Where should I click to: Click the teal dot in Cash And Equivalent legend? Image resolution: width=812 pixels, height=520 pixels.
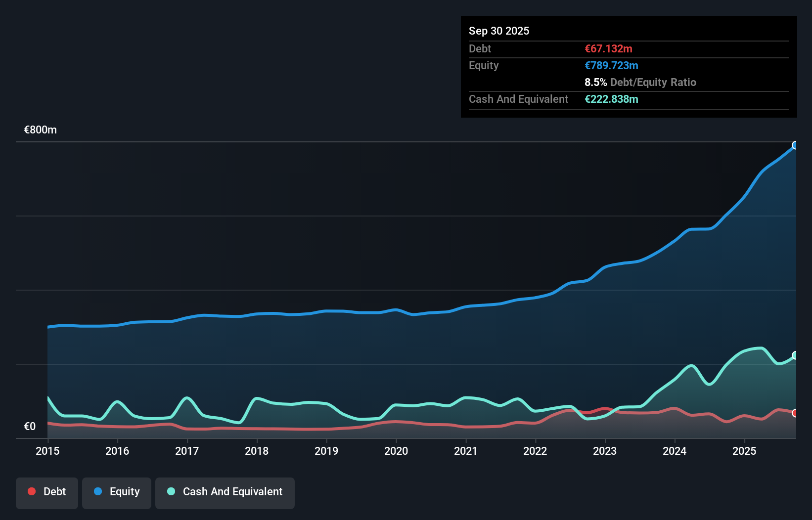pyautogui.click(x=171, y=492)
